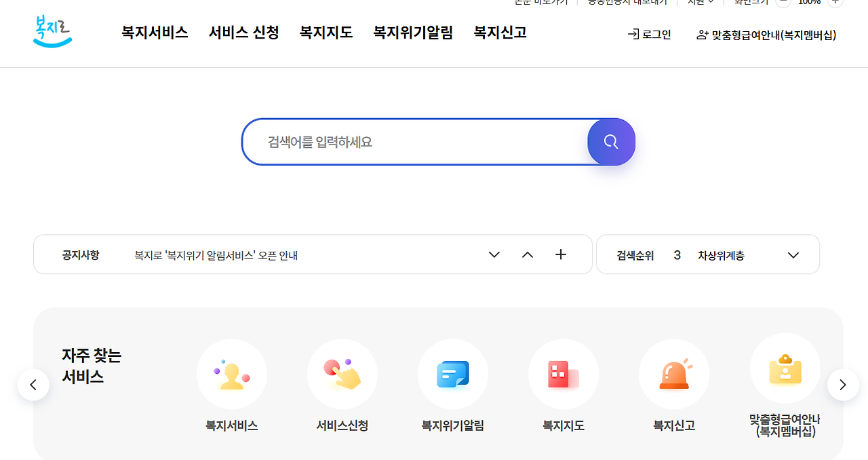
Task: Click the right carousel arrow
Action: point(842,385)
